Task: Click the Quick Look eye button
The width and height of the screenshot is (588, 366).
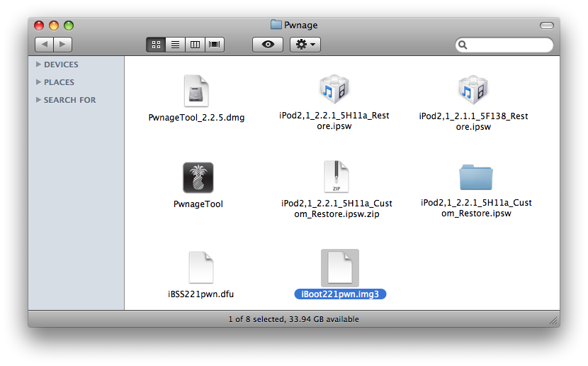Action: pos(268,45)
